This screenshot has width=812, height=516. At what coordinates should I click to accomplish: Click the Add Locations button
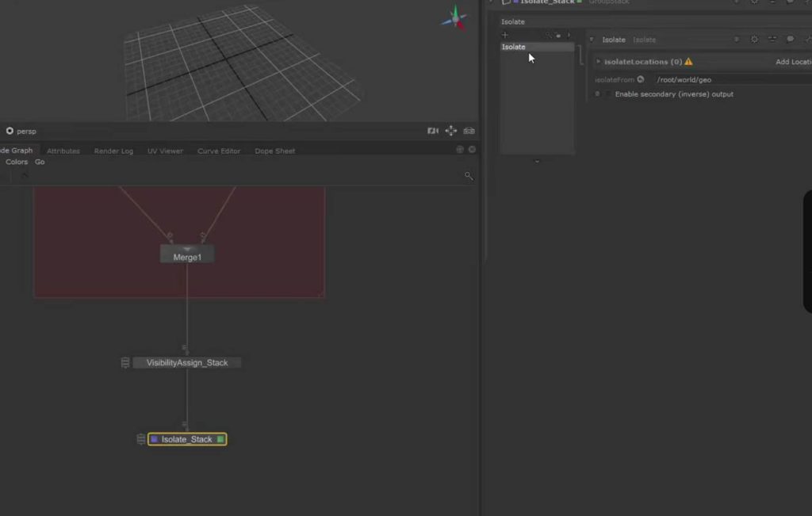pyautogui.click(x=793, y=62)
